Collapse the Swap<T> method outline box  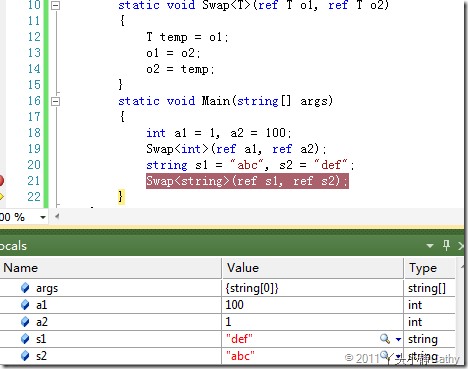56,5
